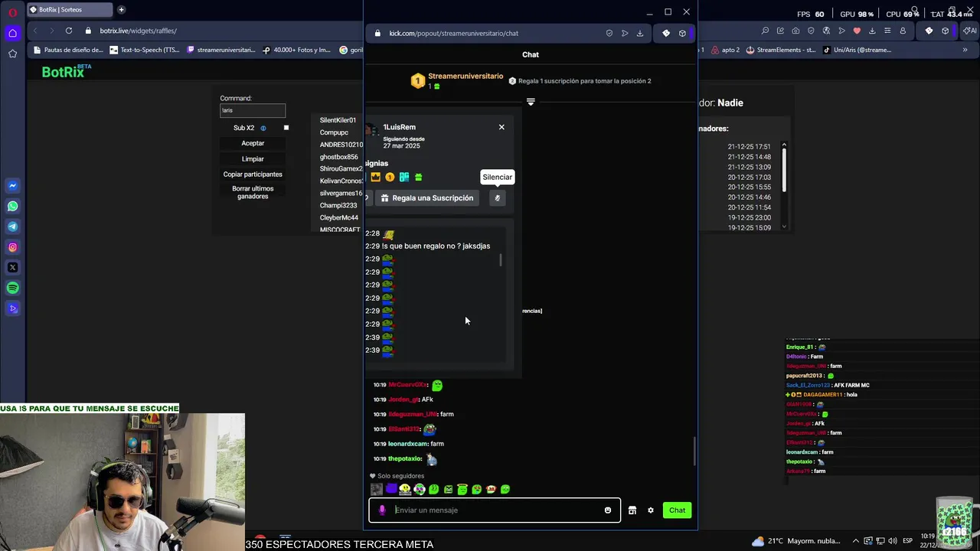Open the emote picker in the chat message box
Screen dimensions: 980x551
[x=608, y=510]
